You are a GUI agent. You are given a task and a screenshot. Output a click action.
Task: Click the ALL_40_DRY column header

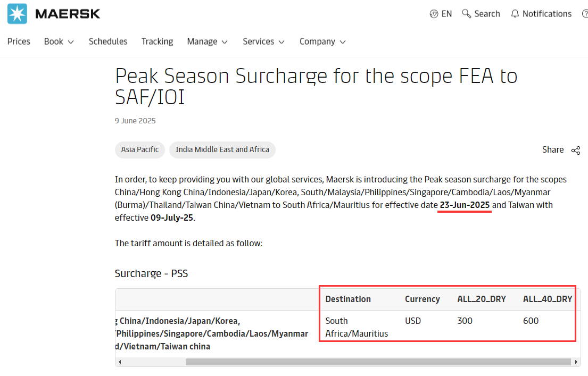pyautogui.click(x=548, y=299)
